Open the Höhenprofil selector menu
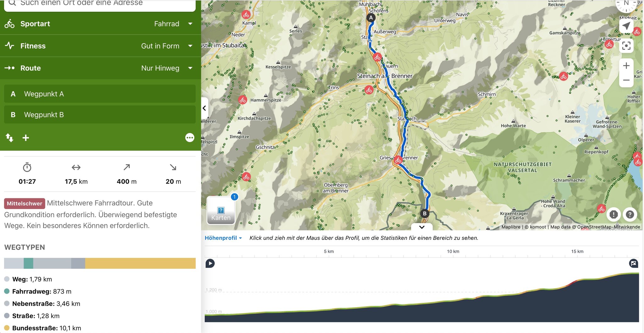644x333 pixels. pyautogui.click(x=223, y=238)
